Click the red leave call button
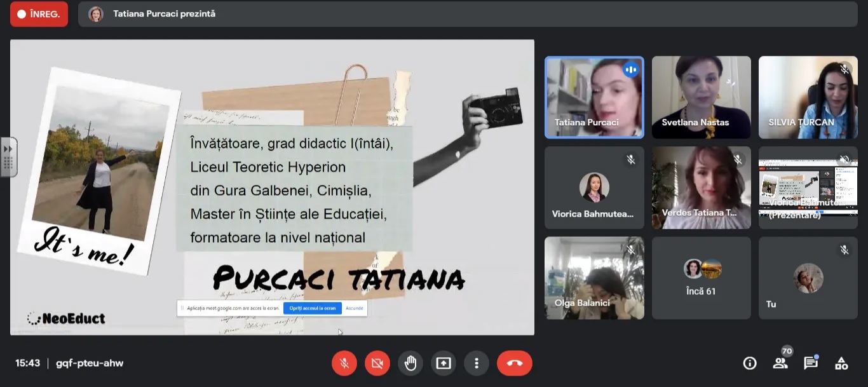Viewport: 868px width, 387px height. (x=515, y=363)
